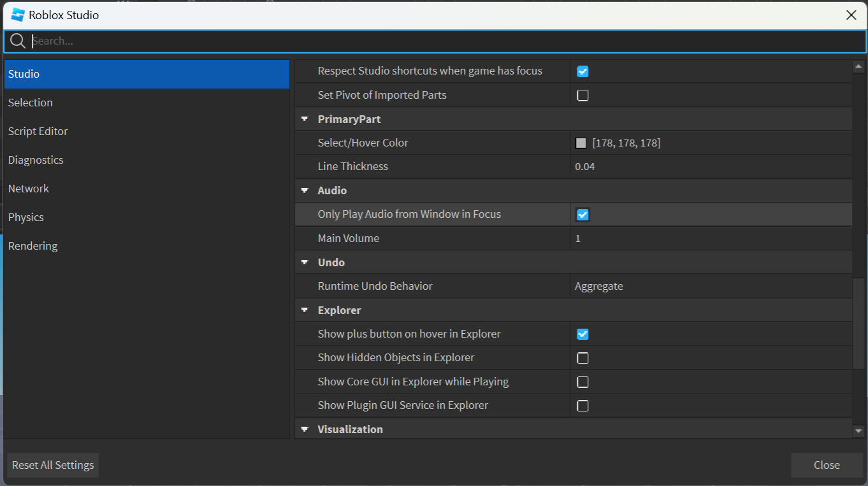Click Reset All Settings button
This screenshot has width=868, height=486.
53,465
